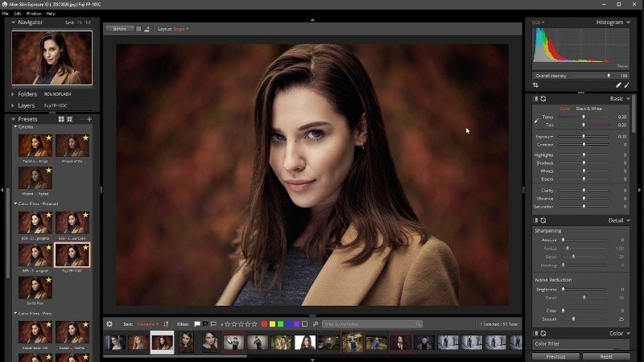
Task: Switch presets to large grid view
Action: (x=61, y=119)
